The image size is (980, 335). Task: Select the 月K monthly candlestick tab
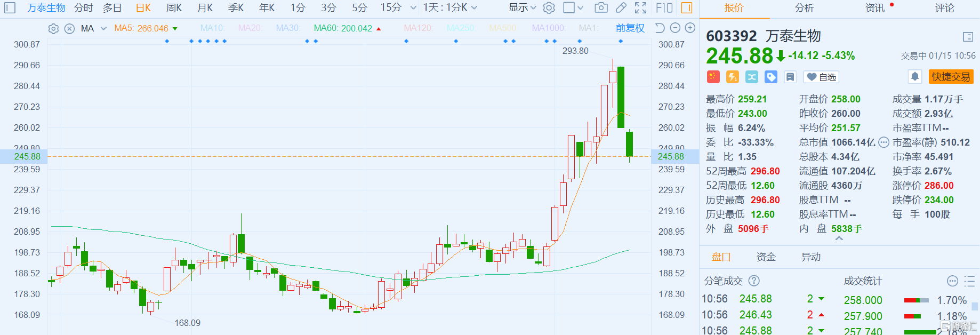click(205, 8)
